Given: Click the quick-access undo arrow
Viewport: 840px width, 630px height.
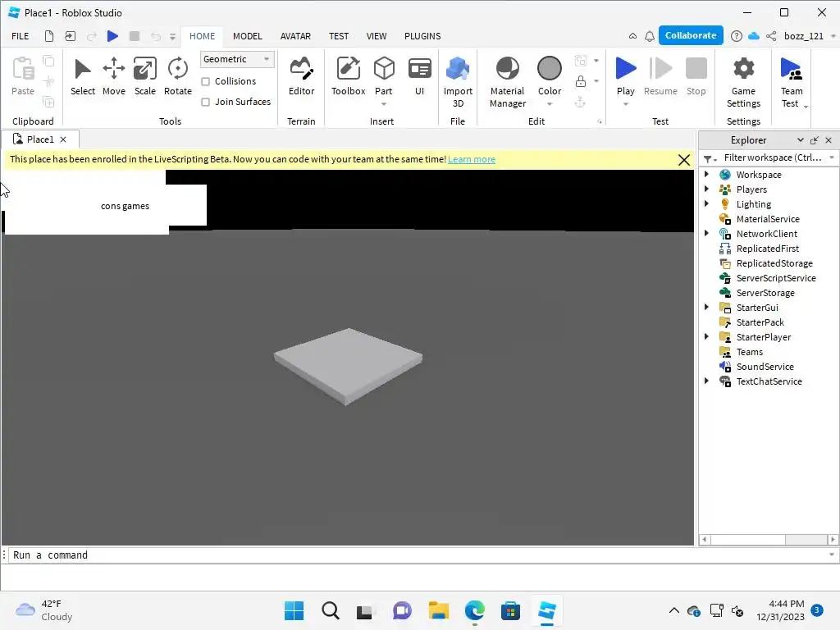Looking at the screenshot, I should (x=155, y=36).
